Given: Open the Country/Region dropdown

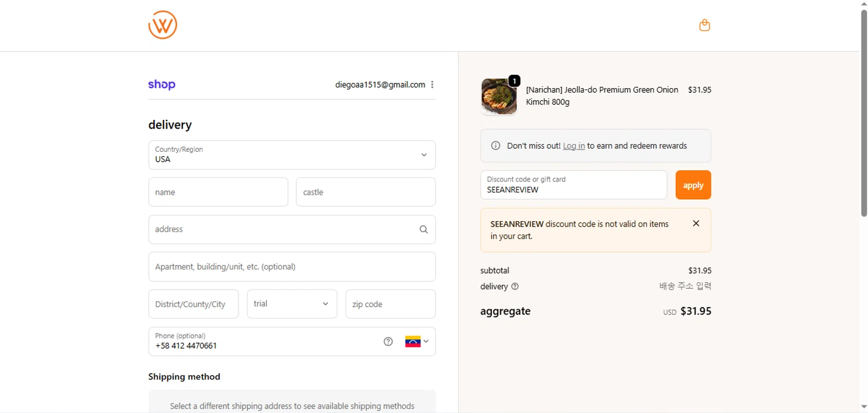Looking at the screenshot, I should 292,155.
